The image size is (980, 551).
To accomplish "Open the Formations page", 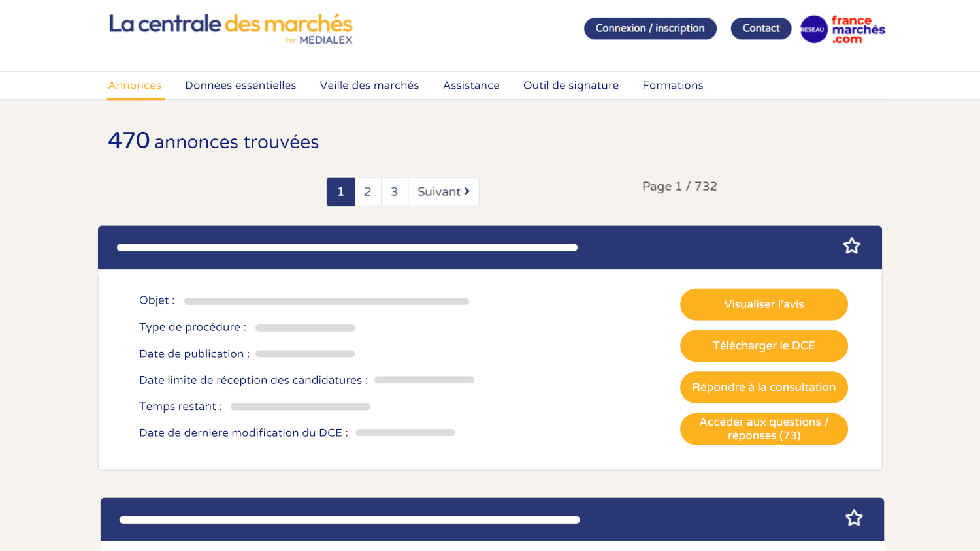I will tap(673, 86).
